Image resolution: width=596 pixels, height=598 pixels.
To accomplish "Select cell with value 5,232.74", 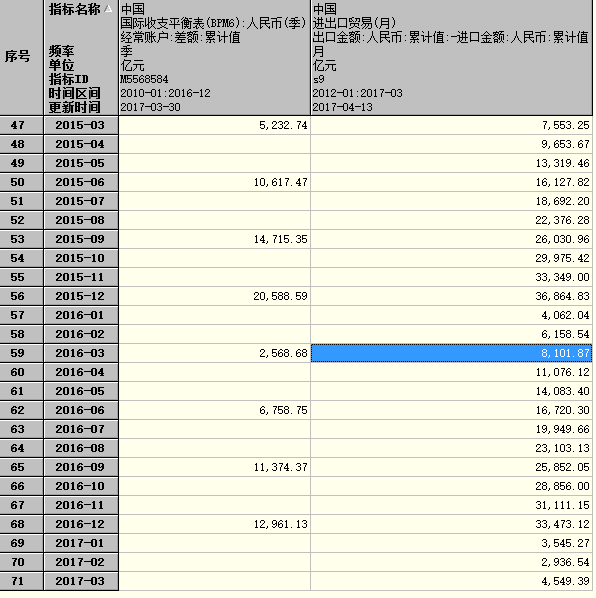I will tap(215, 125).
